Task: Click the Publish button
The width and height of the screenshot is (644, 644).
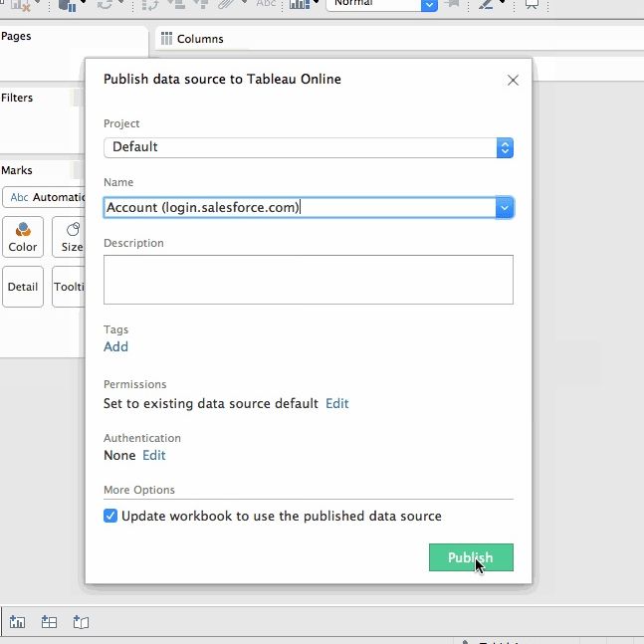Action: tap(471, 557)
